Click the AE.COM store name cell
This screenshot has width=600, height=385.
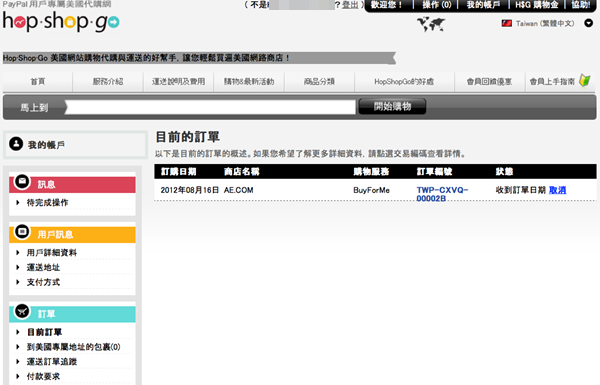(x=238, y=190)
